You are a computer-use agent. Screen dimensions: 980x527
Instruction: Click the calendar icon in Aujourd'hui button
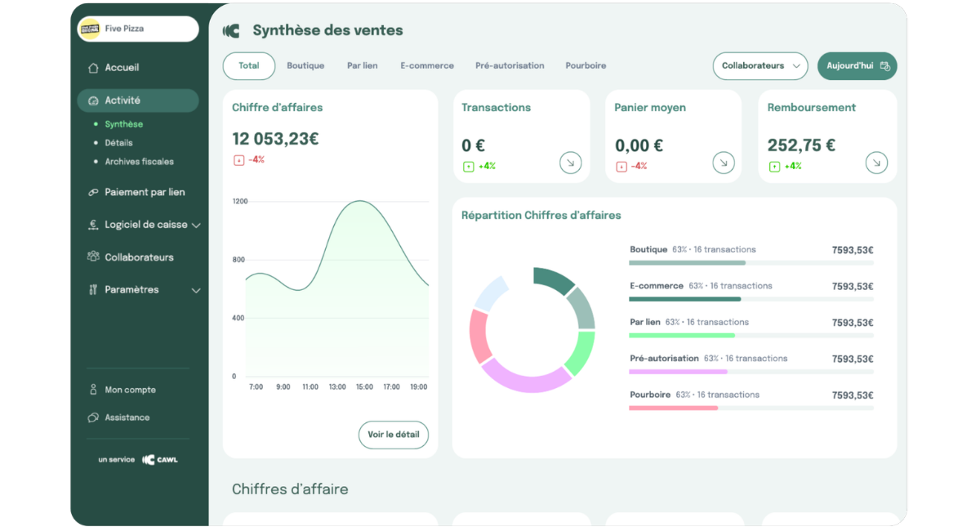884,66
